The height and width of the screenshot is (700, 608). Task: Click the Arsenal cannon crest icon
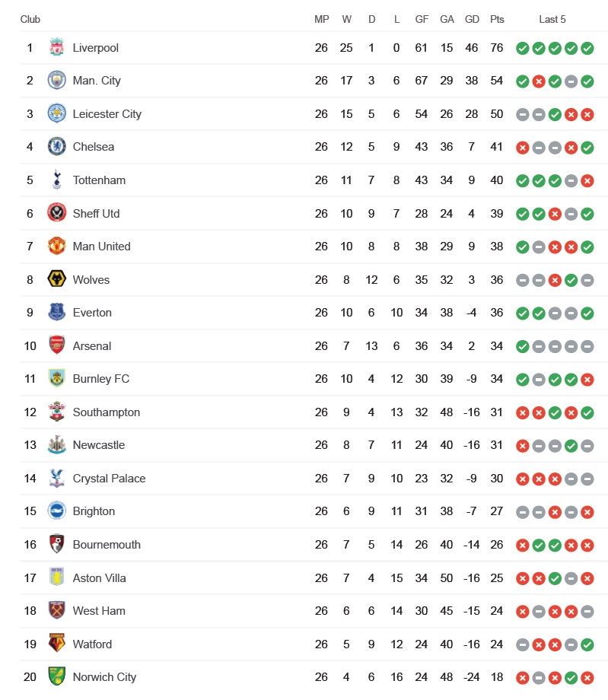coord(57,345)
